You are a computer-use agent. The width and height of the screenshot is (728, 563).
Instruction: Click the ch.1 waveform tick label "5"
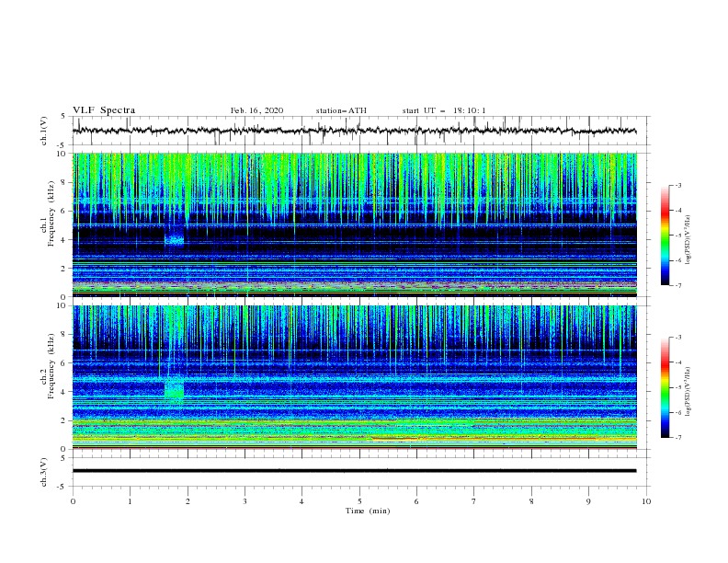[64, 116]
